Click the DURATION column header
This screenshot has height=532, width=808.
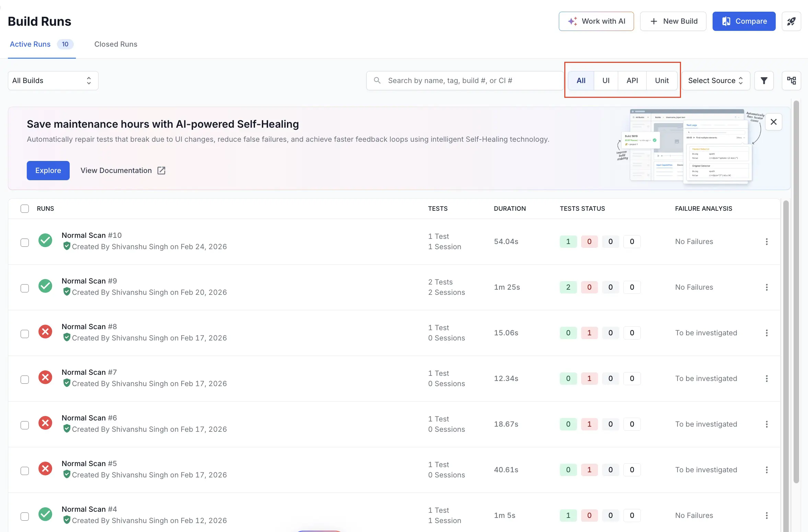pos(509,209)
